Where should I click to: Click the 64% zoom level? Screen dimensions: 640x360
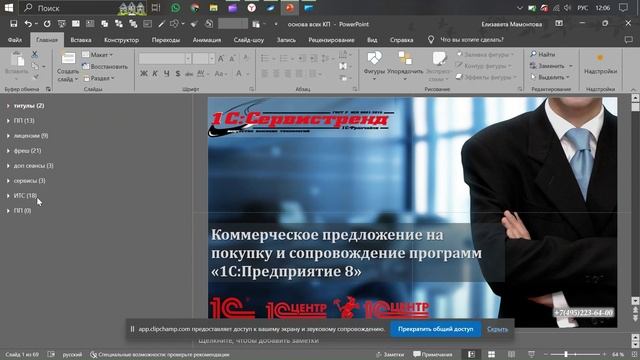click(x=618, y=354)
